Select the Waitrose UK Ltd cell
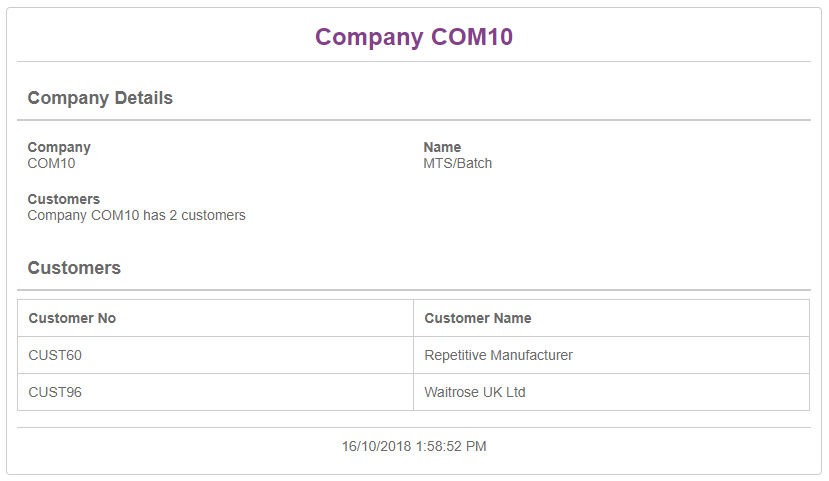Screen dimensions: 829x481 [x=475, y=392]
